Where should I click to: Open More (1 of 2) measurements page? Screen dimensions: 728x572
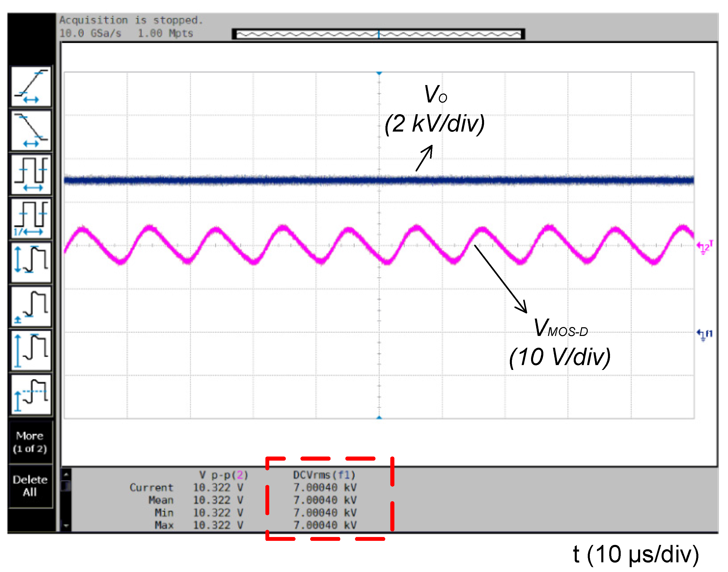pyautogui.click(x=30, y=442)
